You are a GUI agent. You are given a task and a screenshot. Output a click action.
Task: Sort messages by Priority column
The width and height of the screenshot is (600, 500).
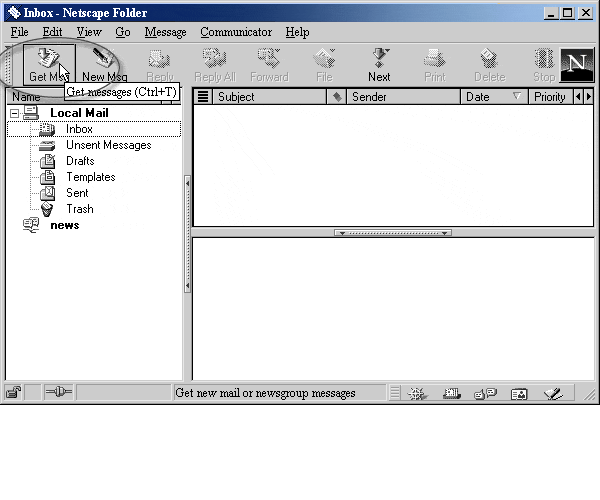(551, 97)
